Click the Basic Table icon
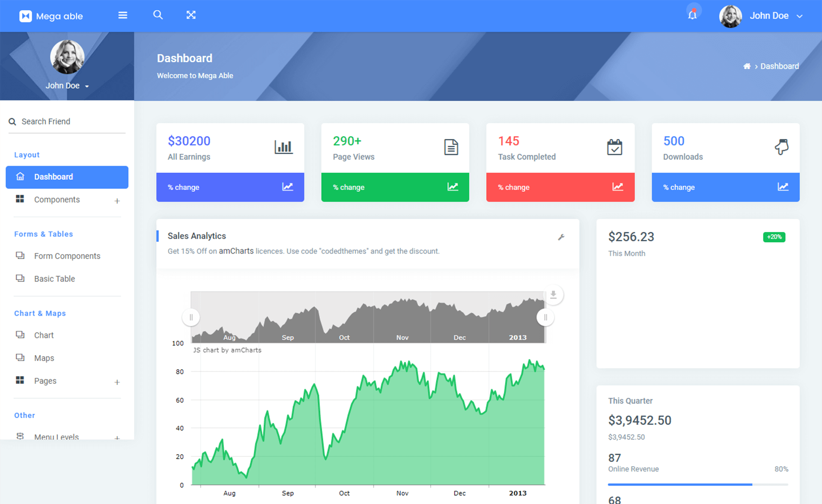This screenshot has width=822, height=504. [x=20, y=278]
